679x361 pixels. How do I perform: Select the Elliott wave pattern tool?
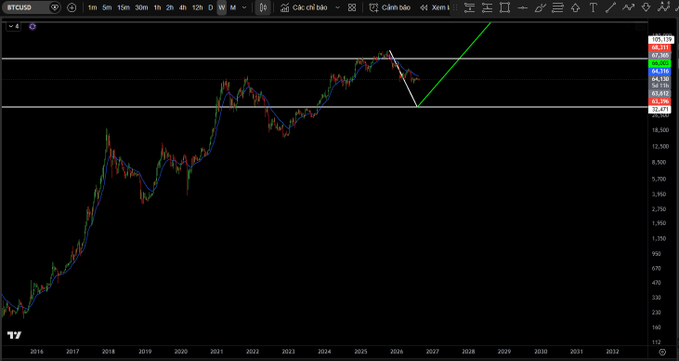coord(663,6)
